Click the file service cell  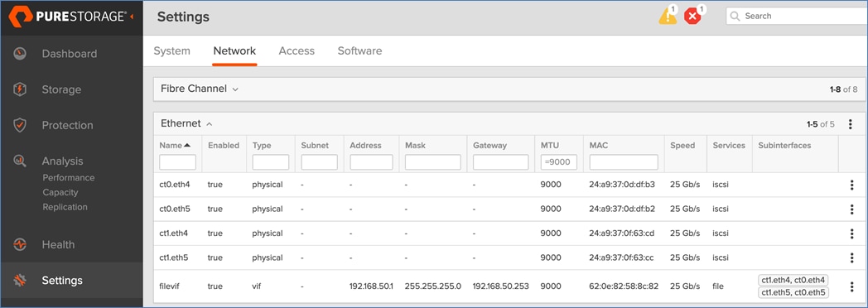[x=718, y=286]
